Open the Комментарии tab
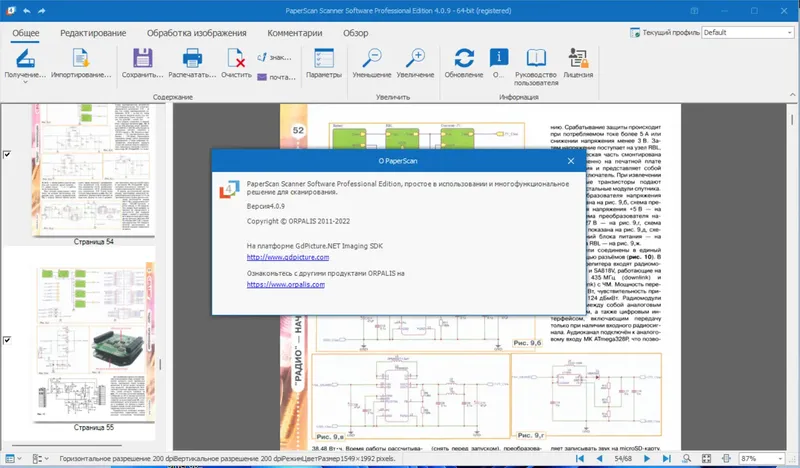The height and width of the screenshot is (468, 800). (x=294, y=33)
